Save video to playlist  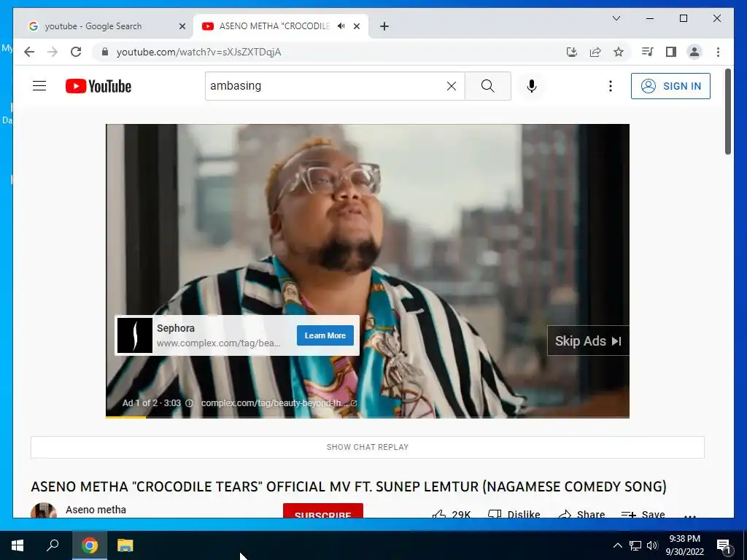coord(643,513)
